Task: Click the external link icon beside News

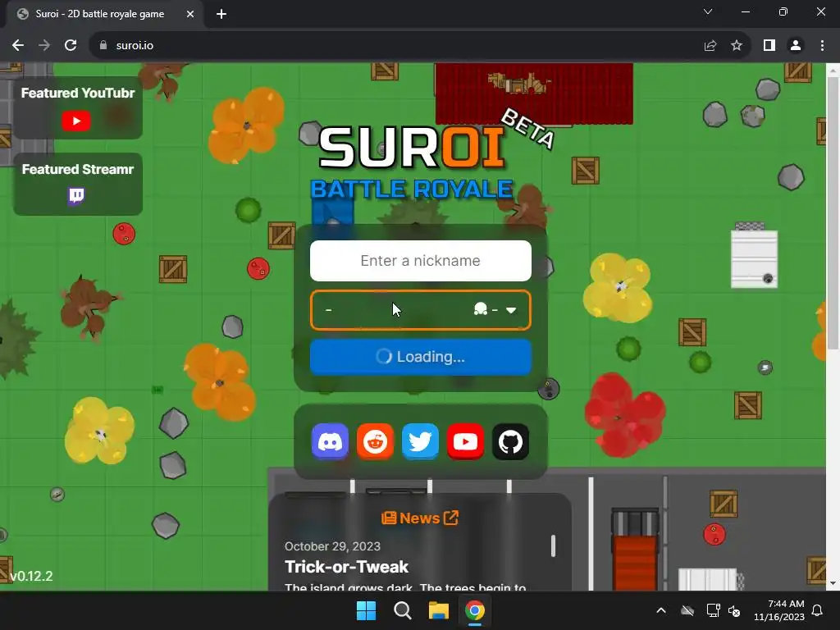Action: [x=451, y=518]
